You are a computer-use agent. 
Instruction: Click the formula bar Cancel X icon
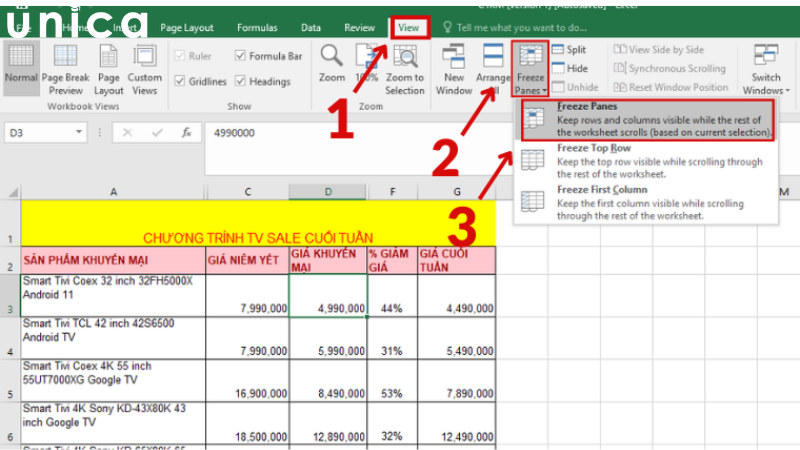128,133
